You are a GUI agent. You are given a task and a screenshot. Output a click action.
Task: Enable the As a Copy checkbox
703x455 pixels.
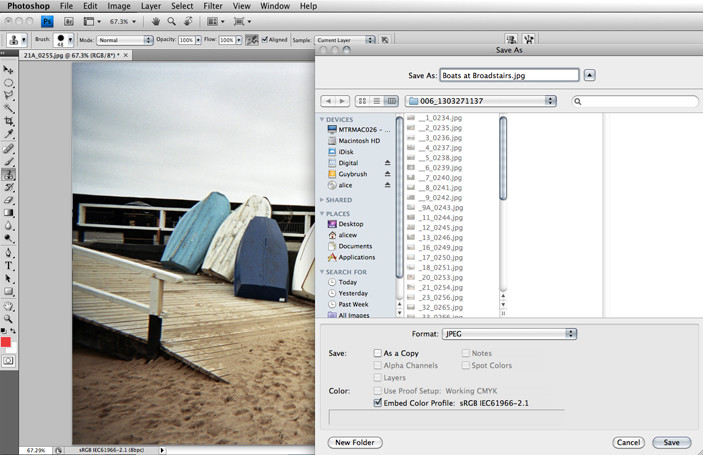point(378,353)
